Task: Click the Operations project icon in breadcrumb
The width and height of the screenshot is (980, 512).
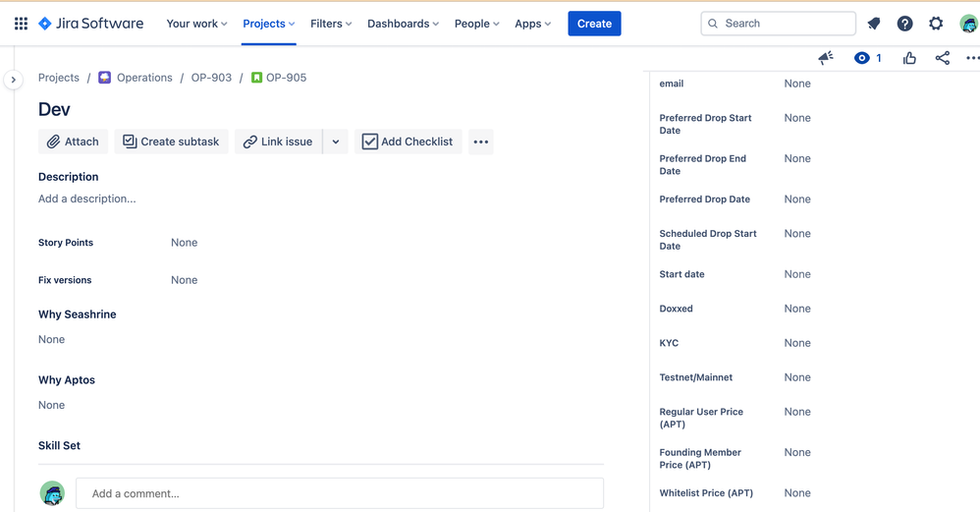Action: pyautogui.click(x=104, y=78)
